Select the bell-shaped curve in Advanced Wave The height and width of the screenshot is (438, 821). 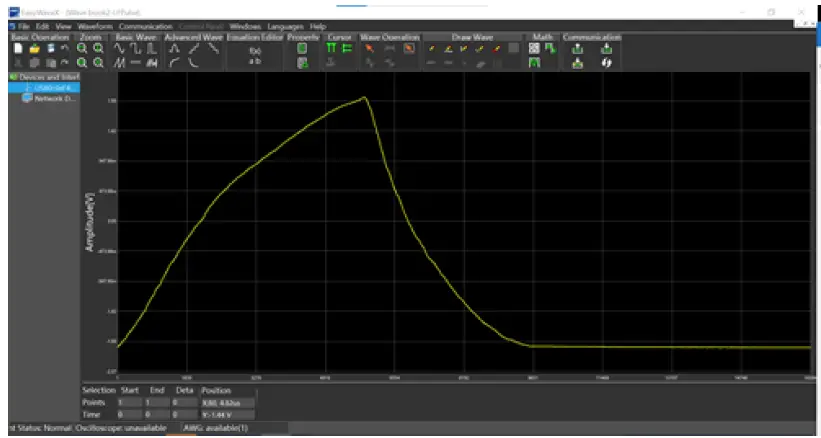(175, 49)
